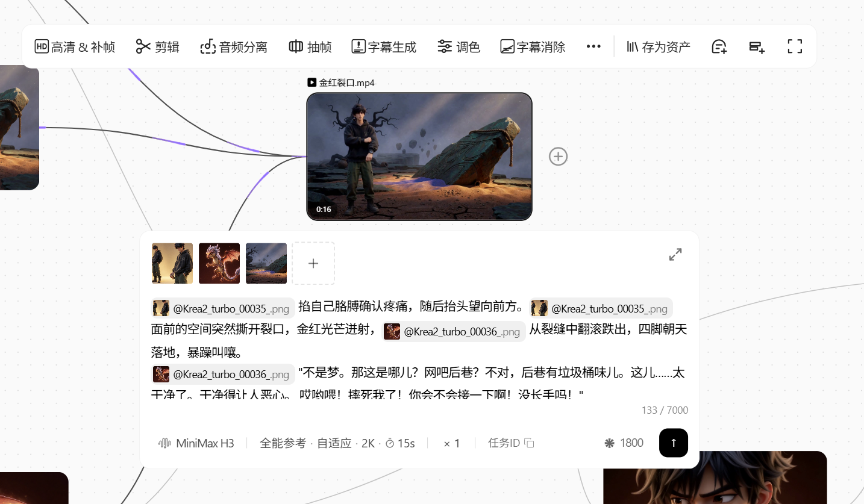The image size is (864, 504).
Task: Click the @Krea2_turbo_00036_.png chip before the dialogue
Action: [x=222, y=374]
